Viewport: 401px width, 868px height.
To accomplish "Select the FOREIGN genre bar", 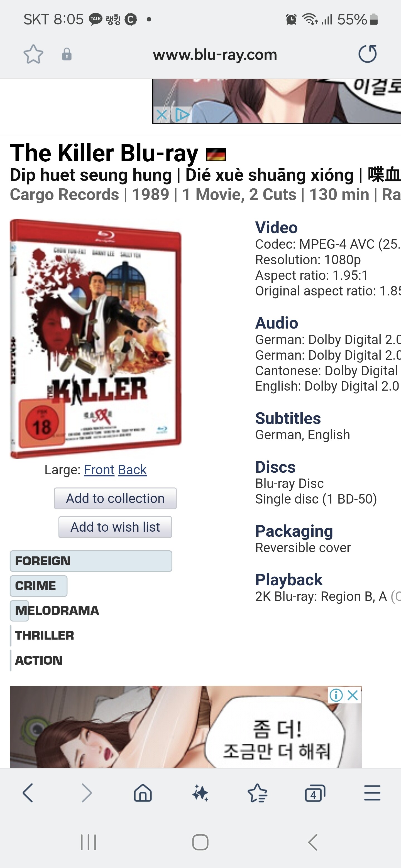I will click(91, 561).
